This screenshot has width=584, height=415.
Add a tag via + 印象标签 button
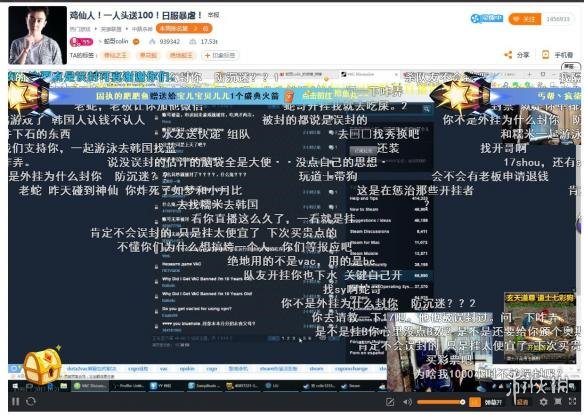click(220, 55)
